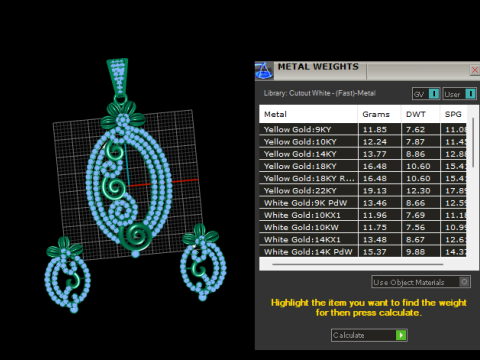Select Yellow Gold:14KY row

click(x=363, y=154)
